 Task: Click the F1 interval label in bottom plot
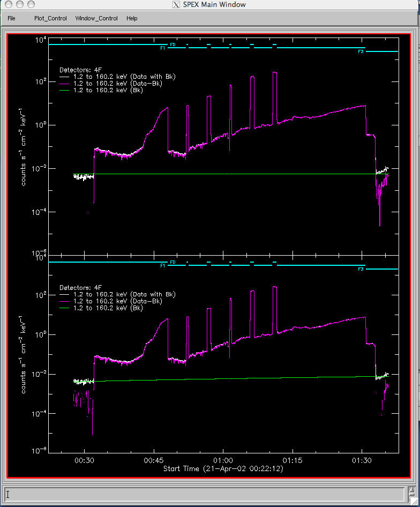pyautogui.click(x=162, y=266)
